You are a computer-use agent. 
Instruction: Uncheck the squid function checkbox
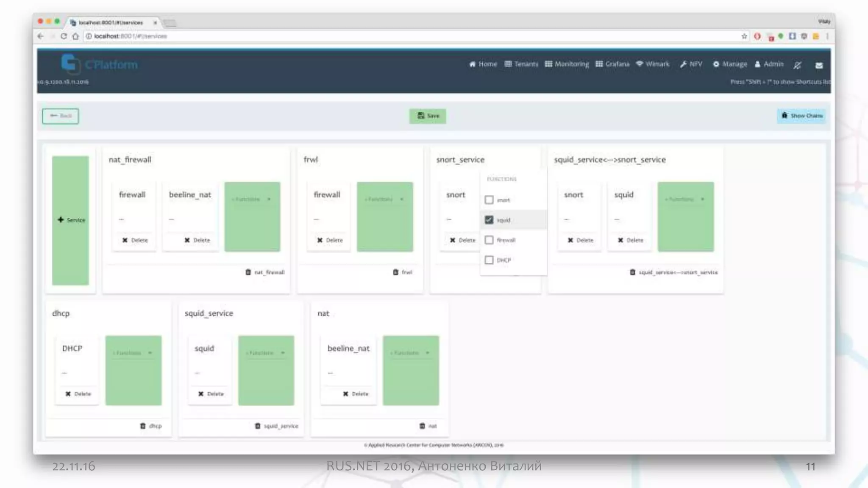pos(489,220)
